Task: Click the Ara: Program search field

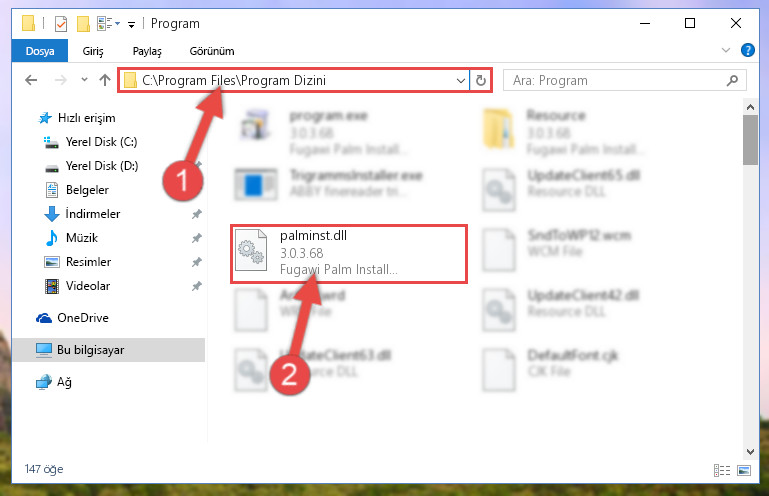Action: point(625,80)
